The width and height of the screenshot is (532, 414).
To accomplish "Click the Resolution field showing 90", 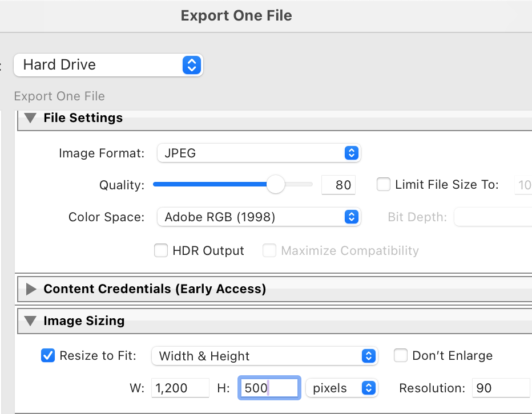I will point(500,388).
